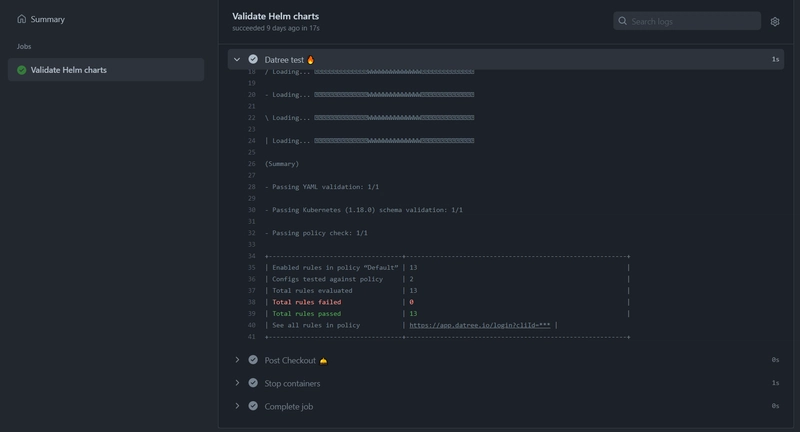Click "Passing YAML validation: 1/1" log text
This screenshot has height=432, width=800.
pyautogui.click(x=326, y=187)
